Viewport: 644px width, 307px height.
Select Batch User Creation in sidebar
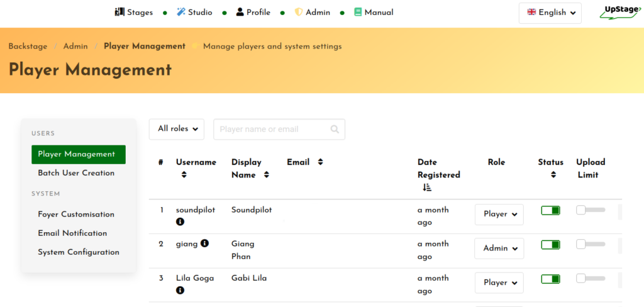[76, 173]
